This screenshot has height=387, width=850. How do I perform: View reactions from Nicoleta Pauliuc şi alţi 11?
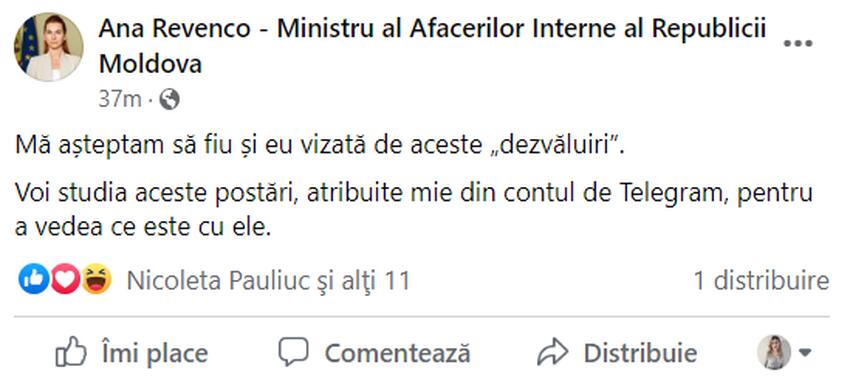(x=268, y=281)
